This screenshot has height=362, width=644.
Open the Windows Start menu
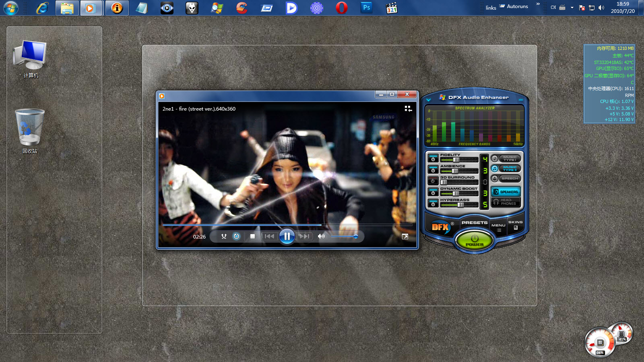(10, 8)
